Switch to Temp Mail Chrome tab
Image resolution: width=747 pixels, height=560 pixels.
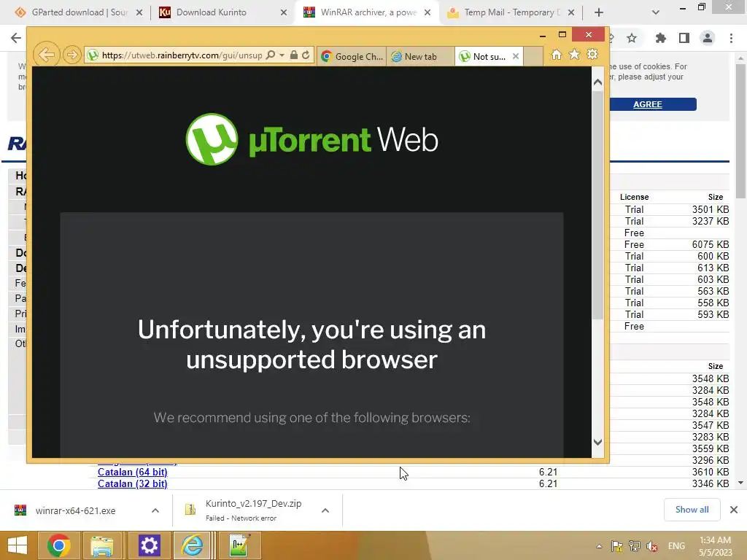pyautogui.click(x=511, y=12)
